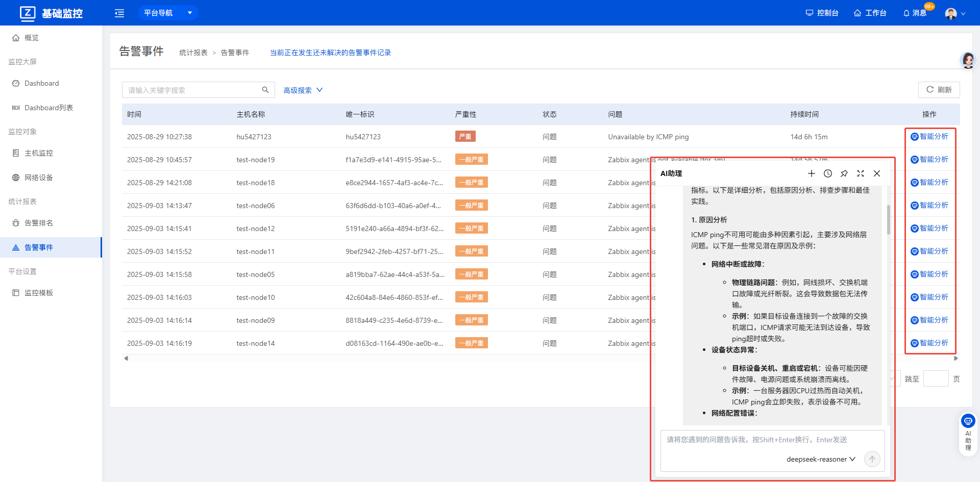Expand the 高级搜索 options

[303, 90]
